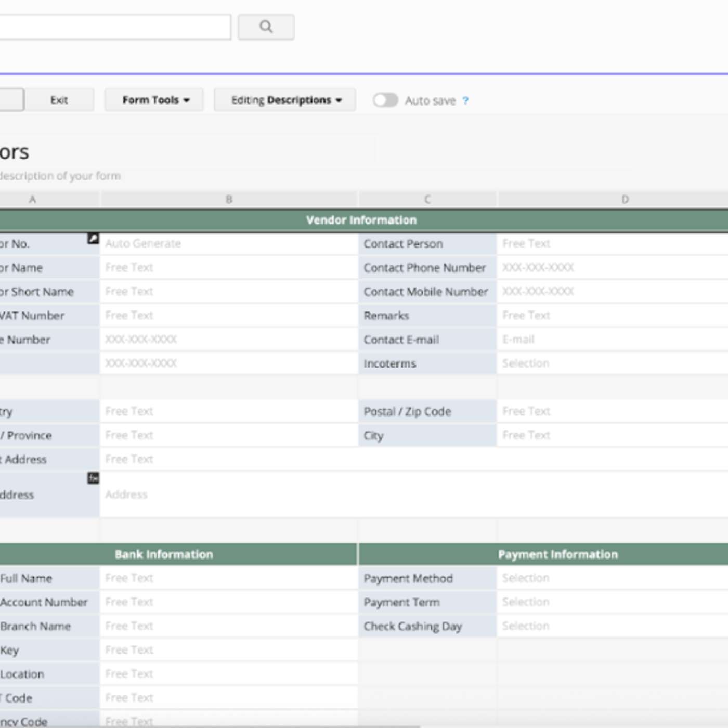
Task: Select the City label cell
Action: [427, 435]
